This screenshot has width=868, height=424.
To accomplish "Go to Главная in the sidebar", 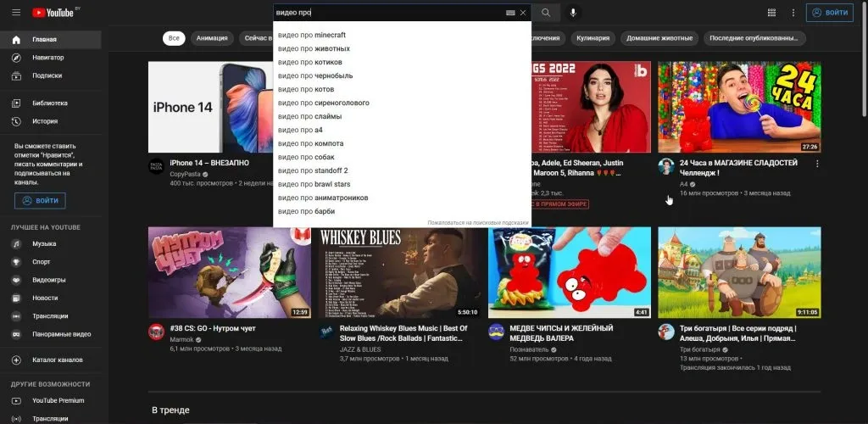I will click(x=50, y=40).
